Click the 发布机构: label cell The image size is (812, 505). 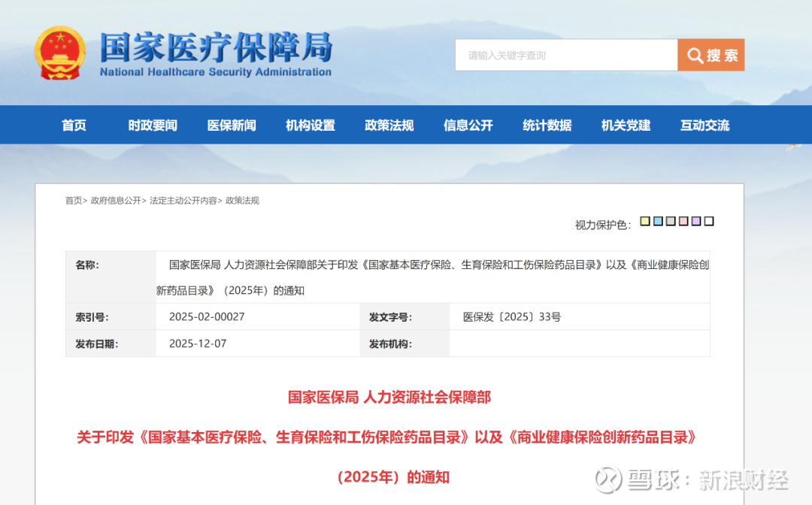click(404, 343)
